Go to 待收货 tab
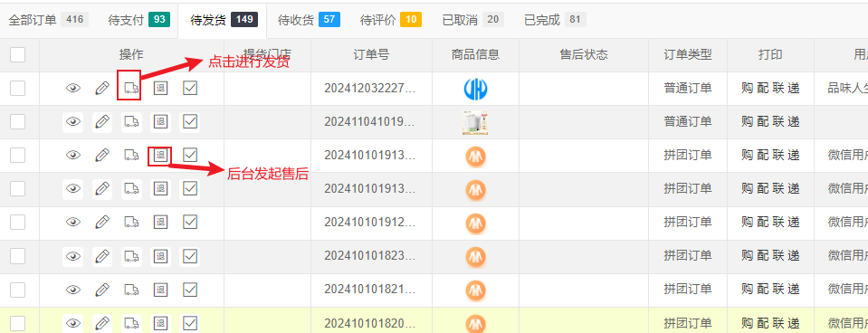 tap(309, 21)
